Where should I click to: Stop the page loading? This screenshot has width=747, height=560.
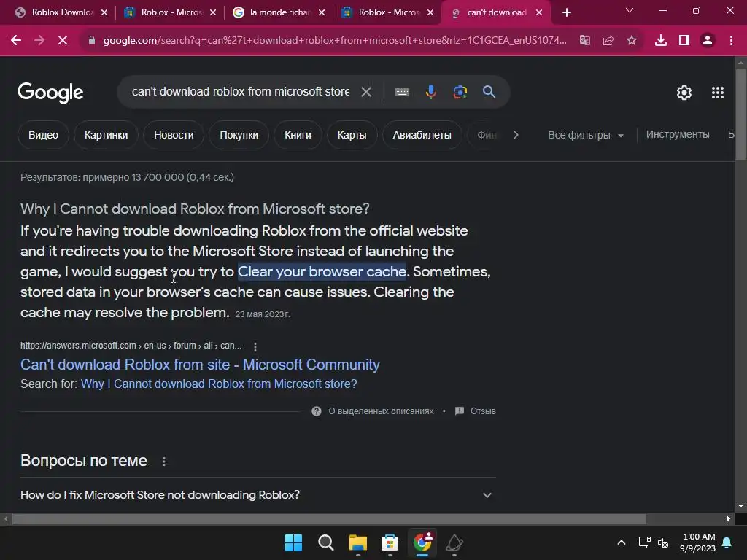(x=63, y=41)
